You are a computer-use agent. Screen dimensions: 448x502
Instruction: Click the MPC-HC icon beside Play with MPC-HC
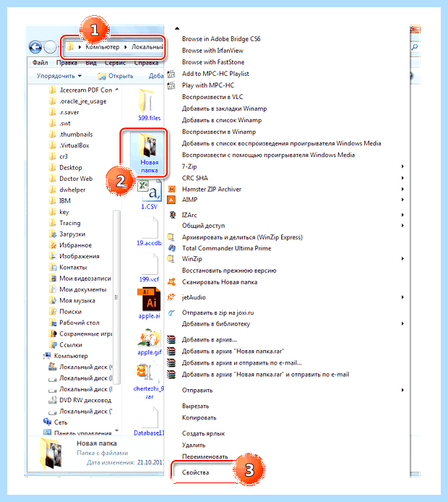(x=171, y=85)
